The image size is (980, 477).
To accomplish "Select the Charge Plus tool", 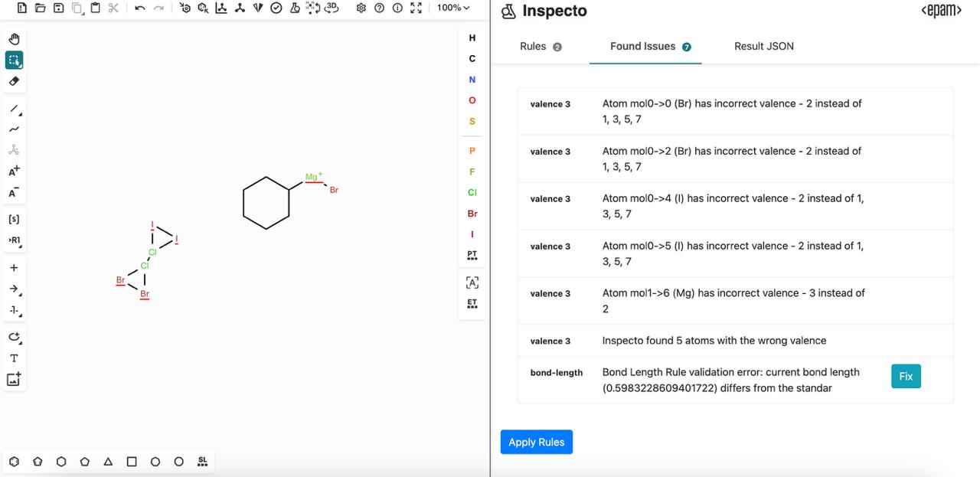I will (x=14, y=171).
